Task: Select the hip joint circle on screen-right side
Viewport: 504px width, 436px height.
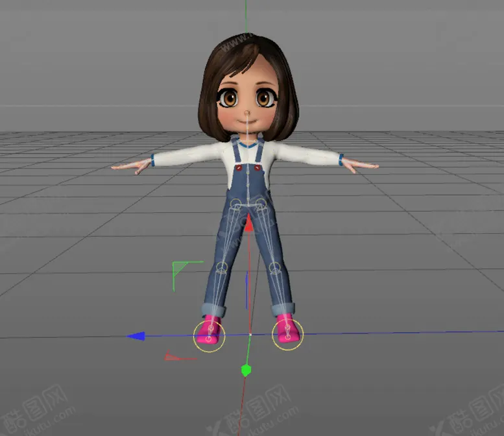Action: point(261,203)
